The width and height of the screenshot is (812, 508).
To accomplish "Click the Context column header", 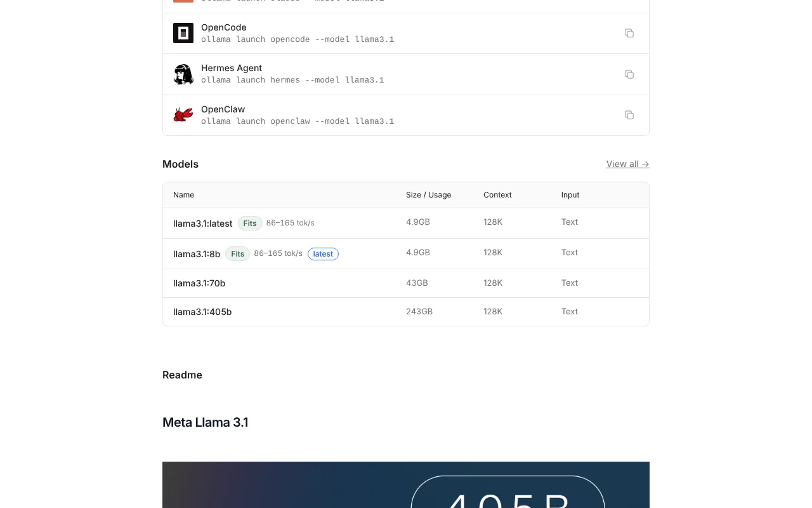I will point(497,195).
